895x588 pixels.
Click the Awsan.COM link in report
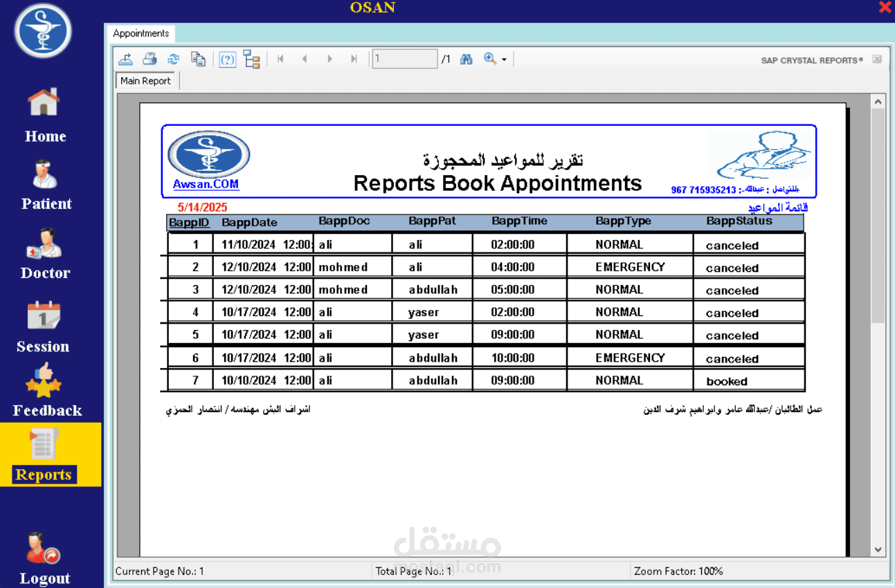206,184
